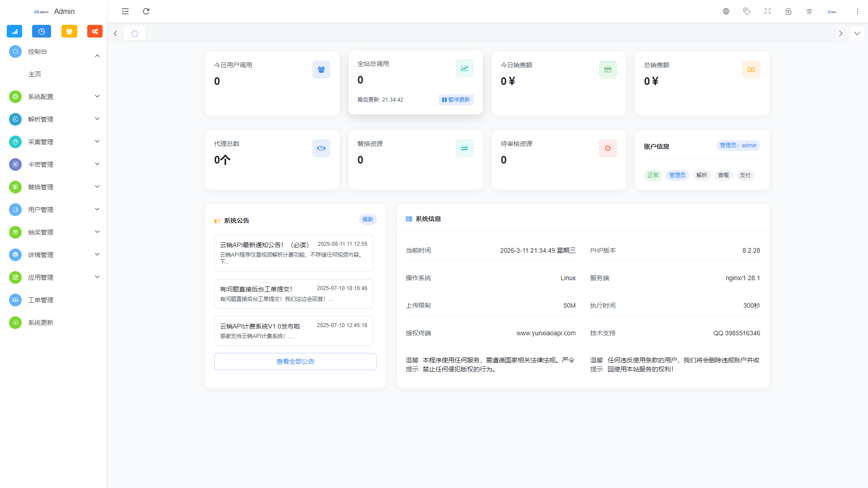Enter fullscreen via expand arrows icon
The width and height of the screenshot is (868, 488).
tap(768, 11)
